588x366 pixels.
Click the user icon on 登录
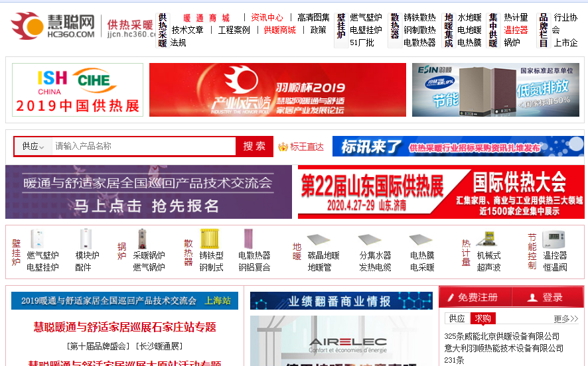(532, 298)
